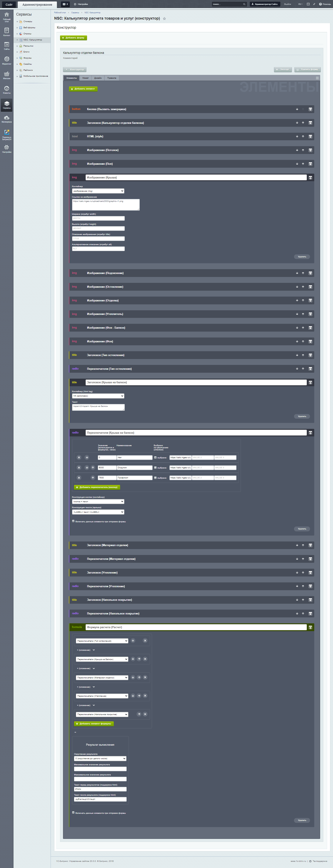
Task: Toggle include data checkbox under formula result
Action: (x=73, y=812)
